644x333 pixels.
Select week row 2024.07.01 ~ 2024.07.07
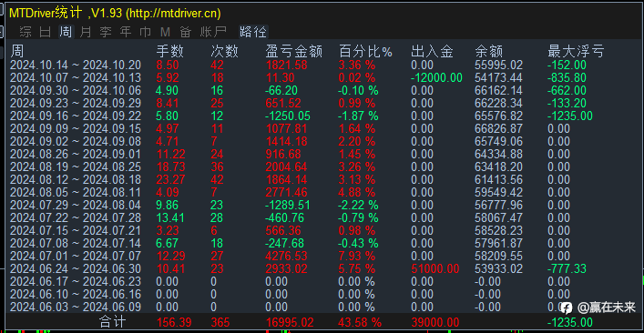(322, 256)
